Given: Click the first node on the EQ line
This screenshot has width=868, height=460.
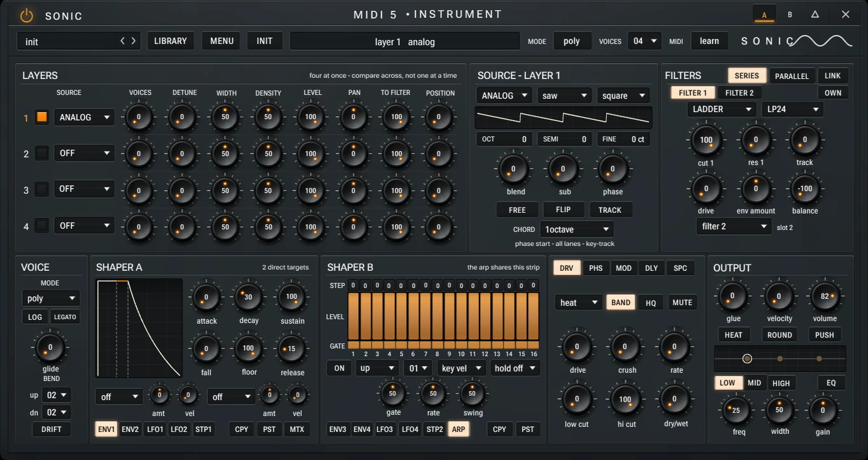Looking at the screenshot, I should (747, 359).
